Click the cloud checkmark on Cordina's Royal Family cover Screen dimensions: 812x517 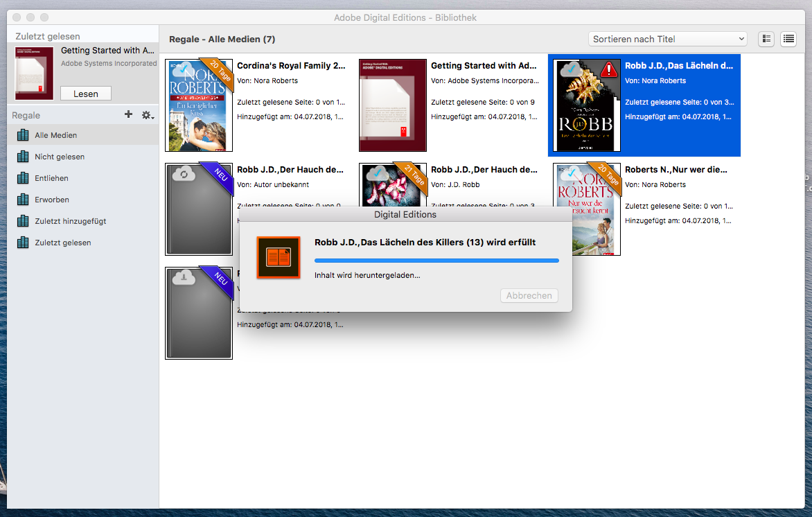184,69
